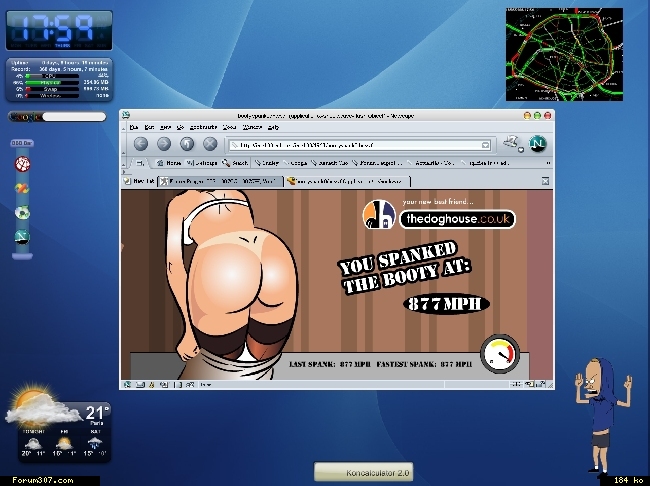650x486 pixels.
Task: Click the security lock icon in status bar
Action: [x=541, y=384]
